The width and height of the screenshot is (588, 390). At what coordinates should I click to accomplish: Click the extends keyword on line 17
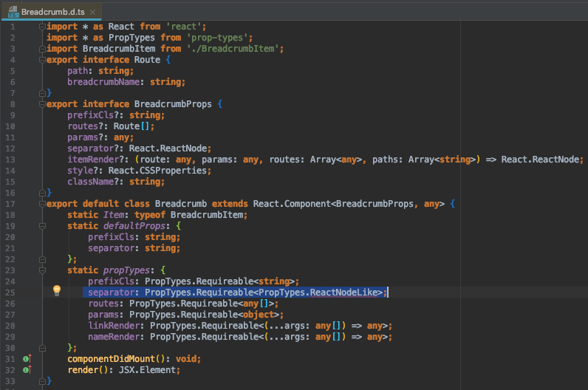click(x=230, y=204)
